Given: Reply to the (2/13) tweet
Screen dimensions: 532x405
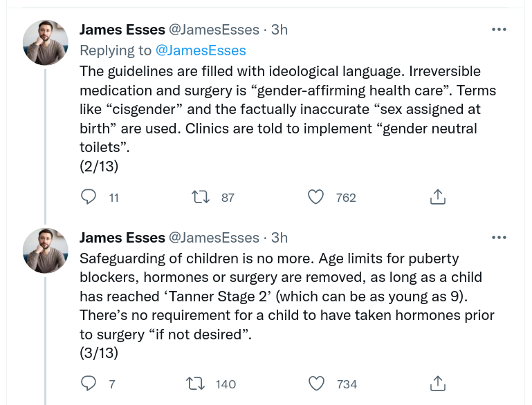Looking at the screenshot, I should pos(89,197).
